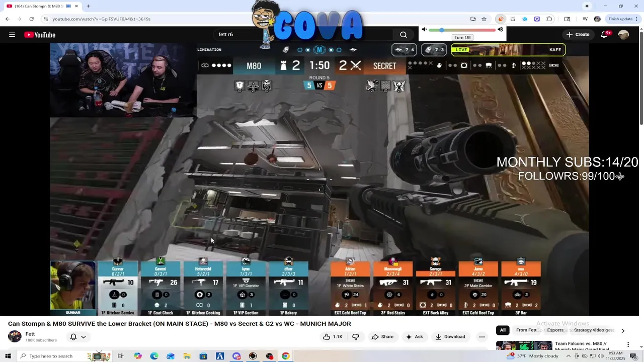Select the 'From Fett' filter chip
The image size is (644, 362).
pyautogui.click(x=526, y=330)
